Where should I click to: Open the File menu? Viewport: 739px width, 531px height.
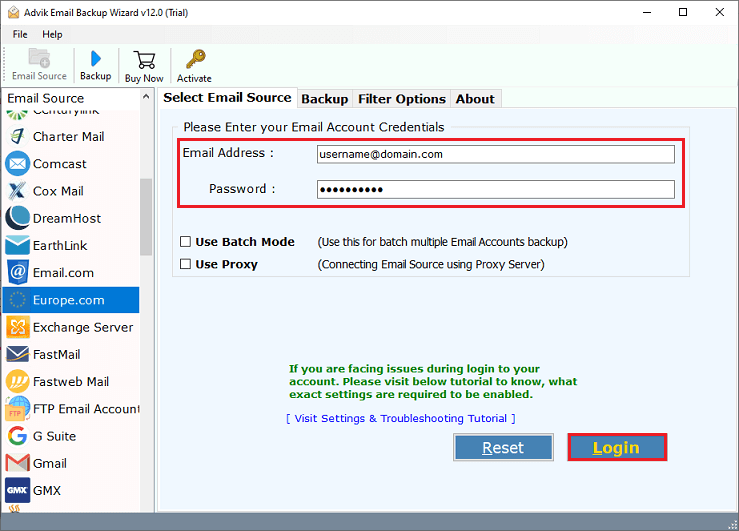point(20,34)
